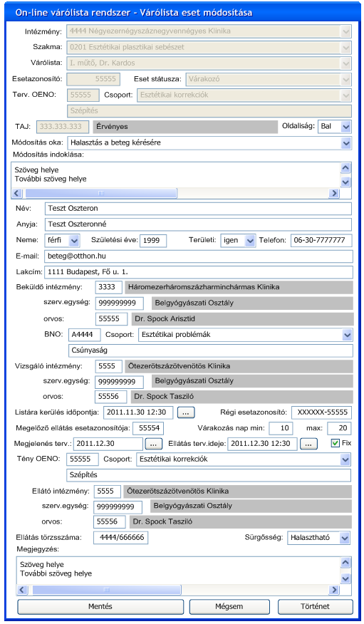The width and height of the screenshot is (364, 624).
Task: Click Vizsgáló intézmény code field 5555
Action: 108,367
